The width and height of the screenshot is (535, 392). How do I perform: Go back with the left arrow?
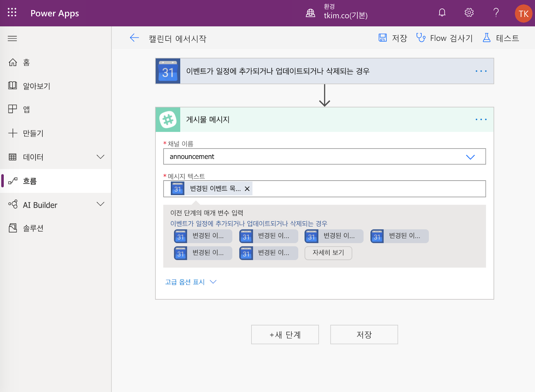[134, 38]
